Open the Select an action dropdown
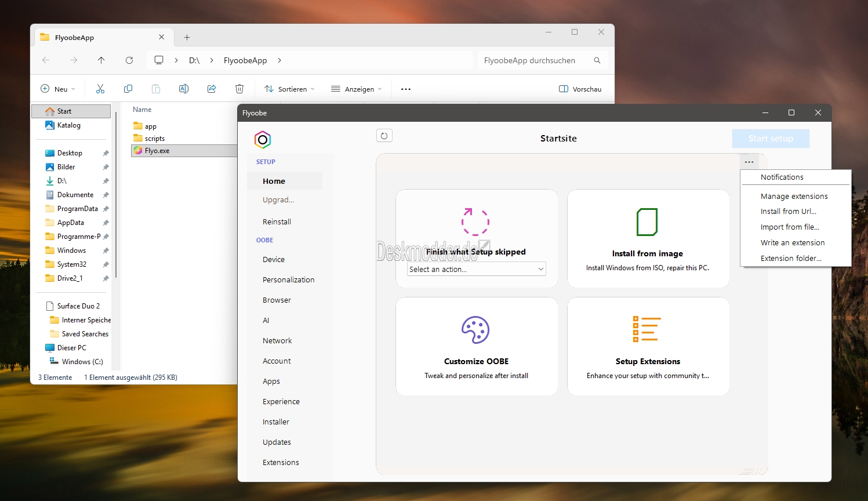Viewport: 868px width, 501px height. [x=476, y=269]
